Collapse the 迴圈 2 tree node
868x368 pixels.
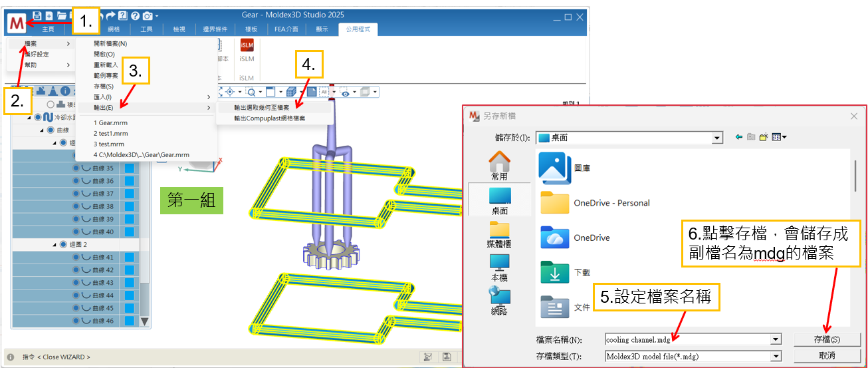click(54, 244)
